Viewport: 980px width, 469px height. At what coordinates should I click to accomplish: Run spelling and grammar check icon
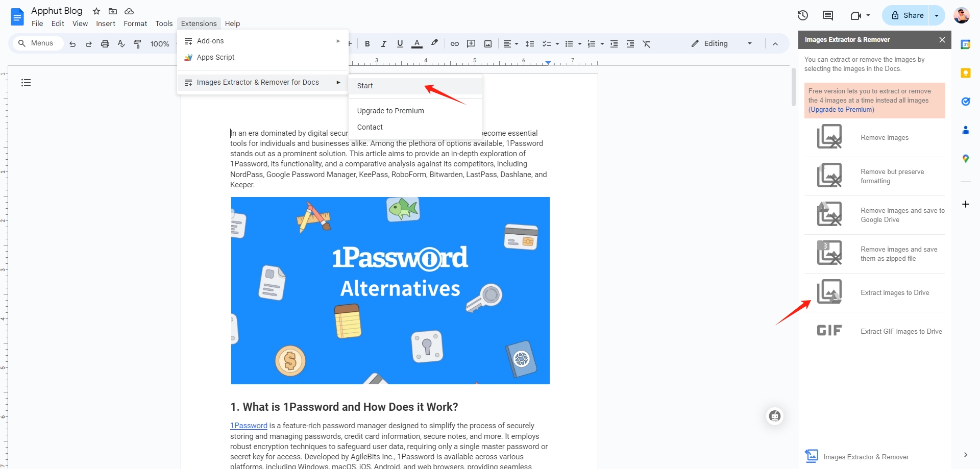coord(121,44)
